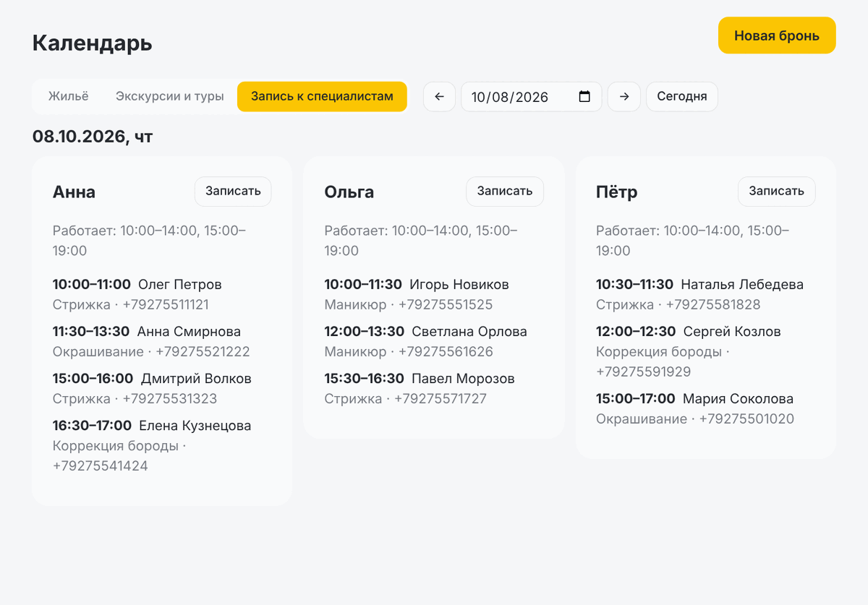The width and height of the screenshot is (868, 605).
Task: Click the Анна specialist name heading
Action: point(74,192)
